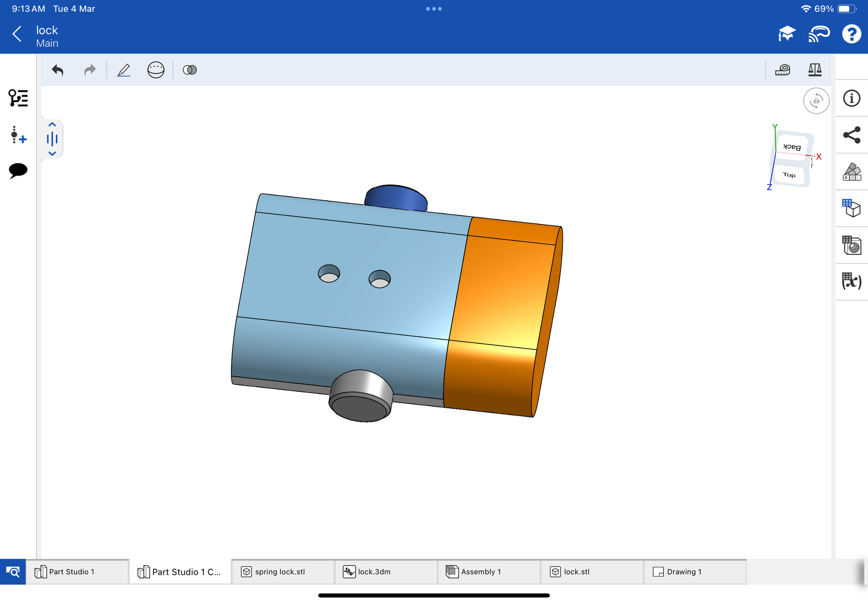Switch to the Assembly 1 tab

coord(480,572)
